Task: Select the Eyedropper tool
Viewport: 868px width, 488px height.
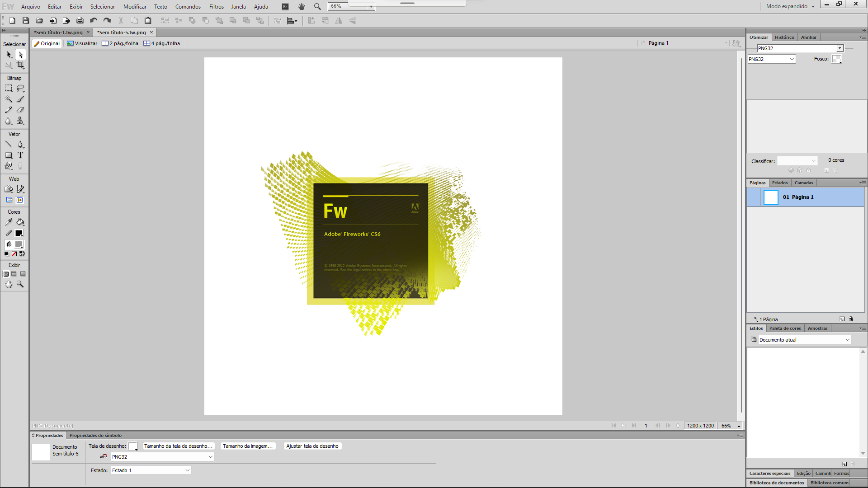Action: tap(9, 222)
